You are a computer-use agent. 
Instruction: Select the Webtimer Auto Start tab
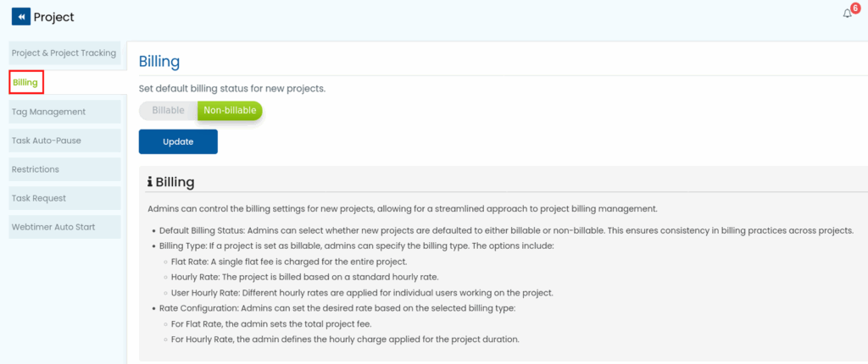coord(53,227)
